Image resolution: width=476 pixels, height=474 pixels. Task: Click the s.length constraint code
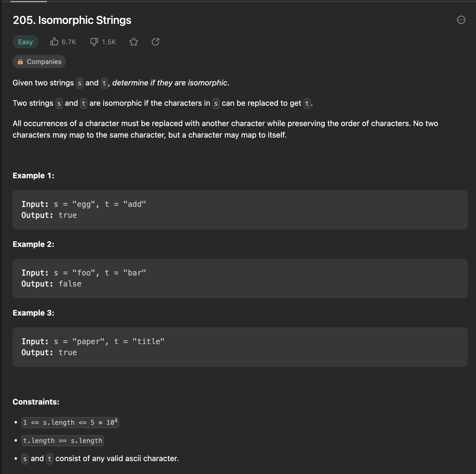(x=70, y=422)
